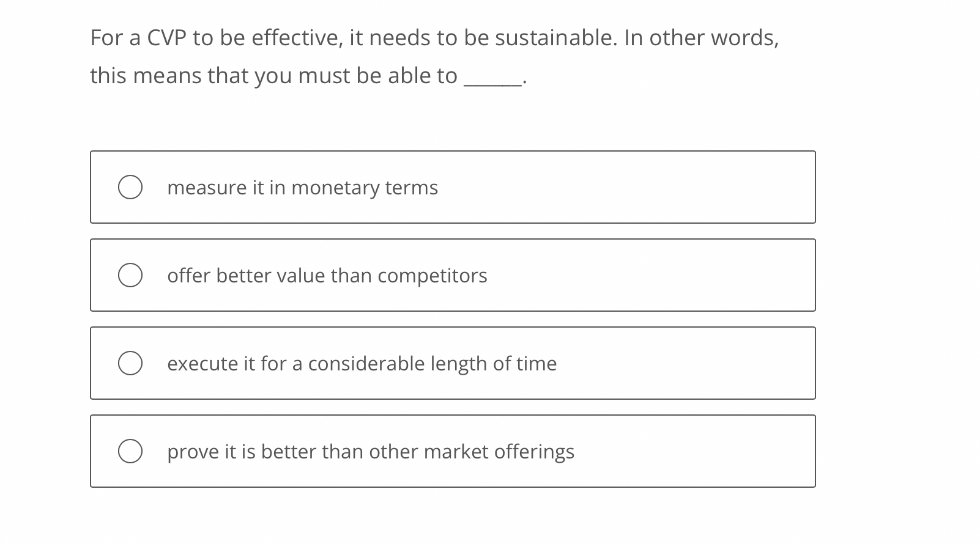Select the radio button for 'execute it for a considerable length of time'

[131, 363]
